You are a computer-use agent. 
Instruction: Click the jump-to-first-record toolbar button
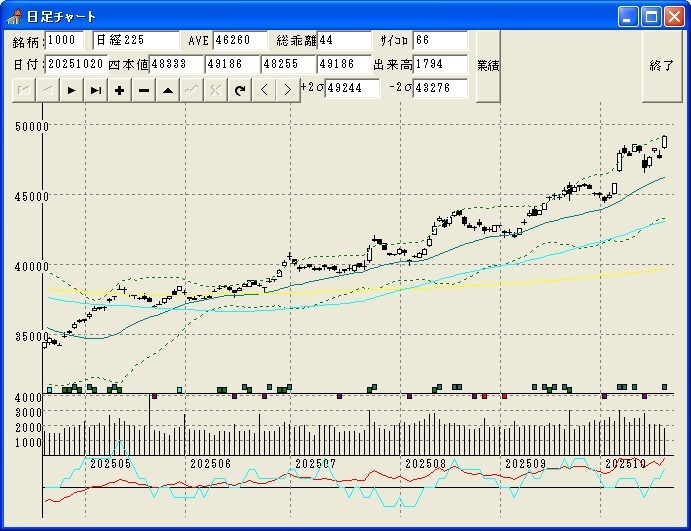point(24,90)
